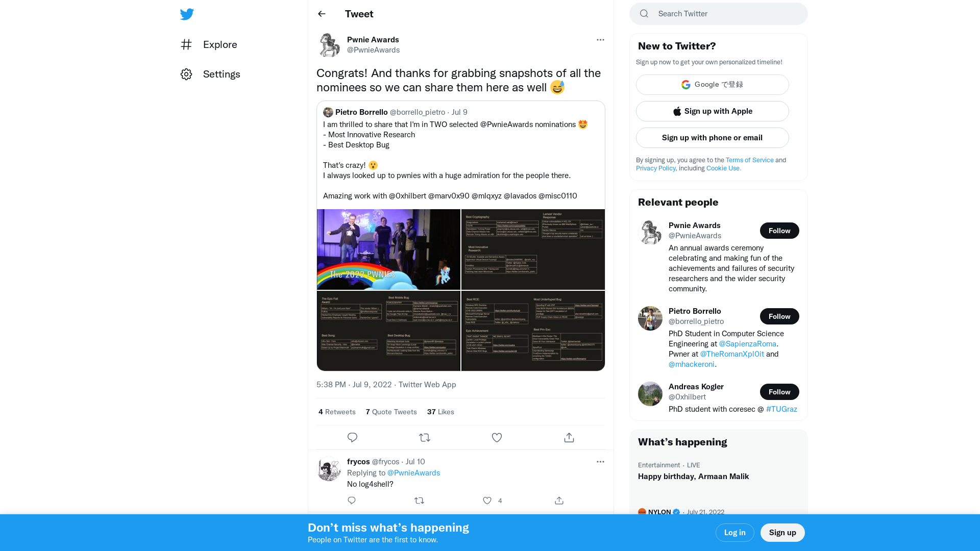Open more options on frycos reply
Screen dimensions: 980x551
[x=600, y=462]
